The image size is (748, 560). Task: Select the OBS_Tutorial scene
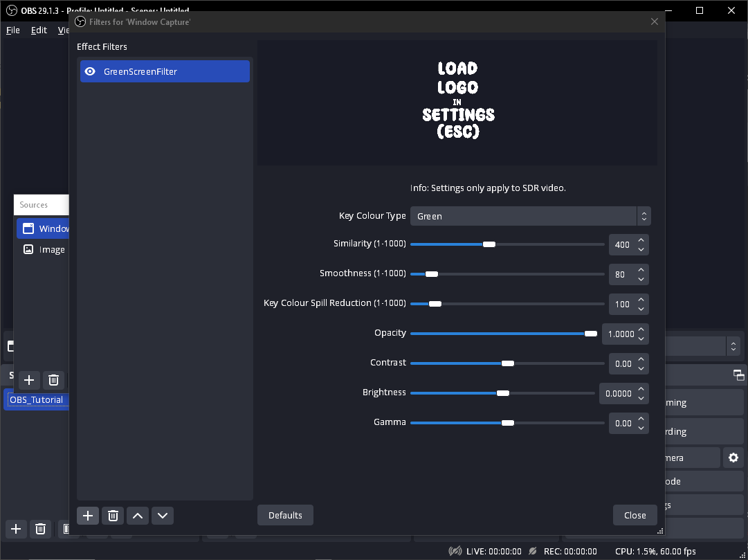point(36,400)
